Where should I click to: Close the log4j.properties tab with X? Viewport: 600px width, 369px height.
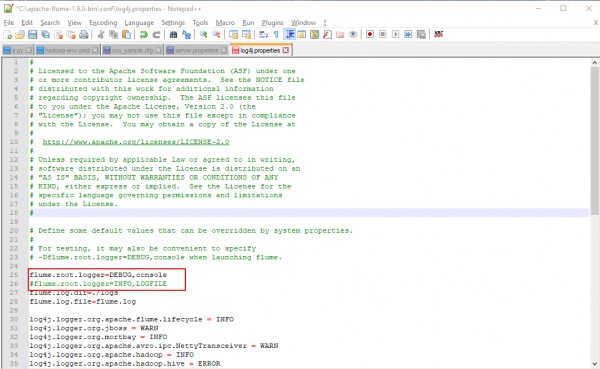pyautogui.click(x=285, y=50)
